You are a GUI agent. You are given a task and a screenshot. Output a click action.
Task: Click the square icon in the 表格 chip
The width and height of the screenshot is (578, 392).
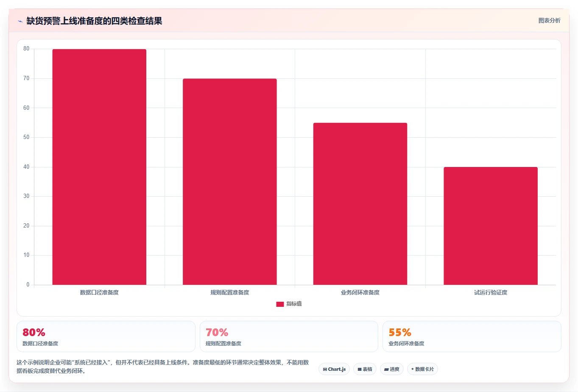[x=360, y=370]
